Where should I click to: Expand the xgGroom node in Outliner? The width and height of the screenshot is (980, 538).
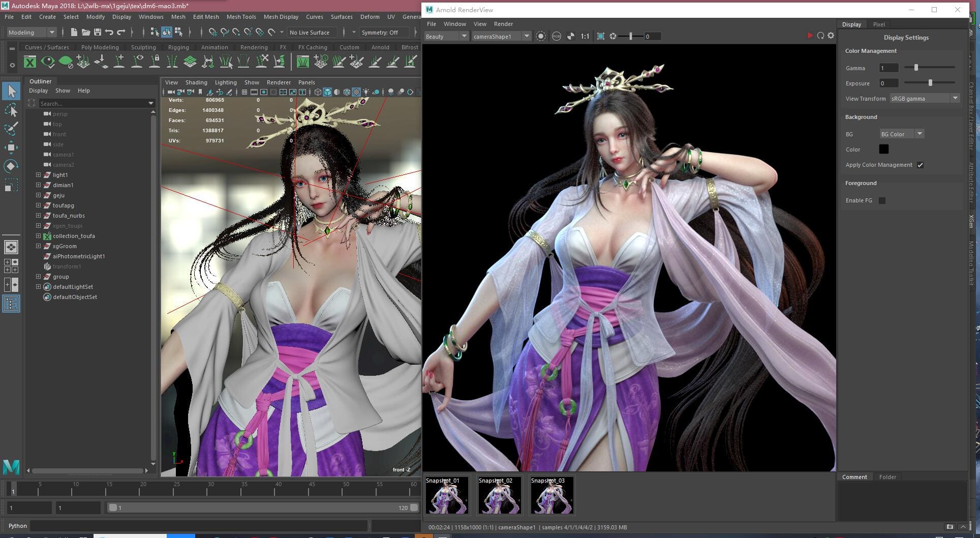coord(38,246)
